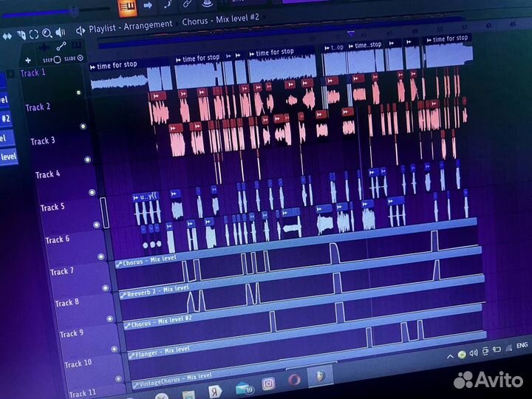Click the top-left horizontal slider knob
This screenshot has width=532, height=399.
(x=73, y=10)
